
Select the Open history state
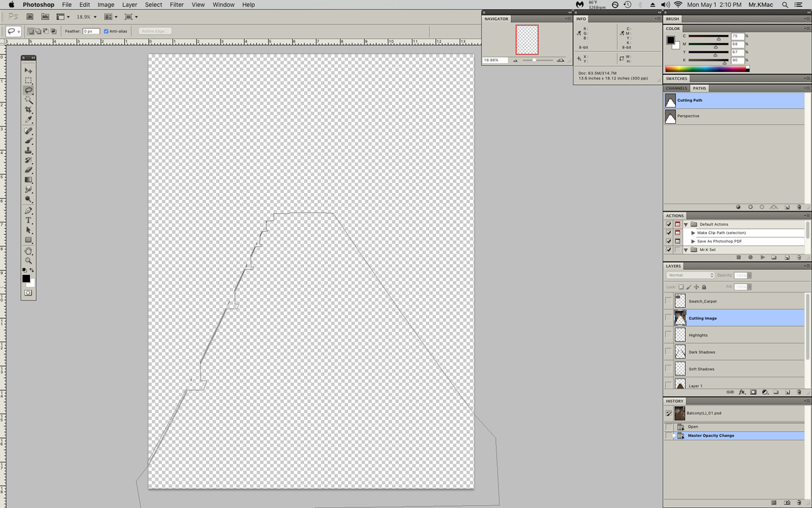pos(693,427)
